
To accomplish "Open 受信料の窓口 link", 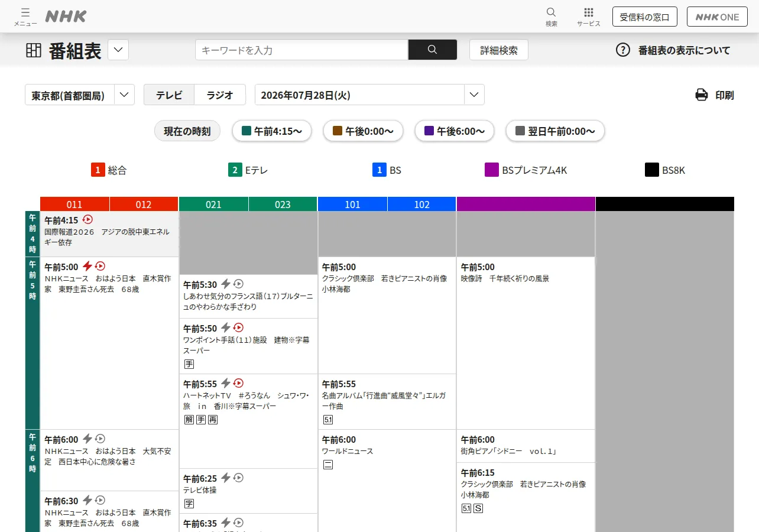I will click(644, 17).
